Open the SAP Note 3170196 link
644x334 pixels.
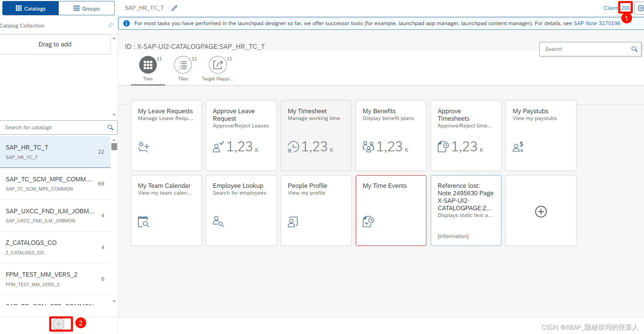(597, 23)
